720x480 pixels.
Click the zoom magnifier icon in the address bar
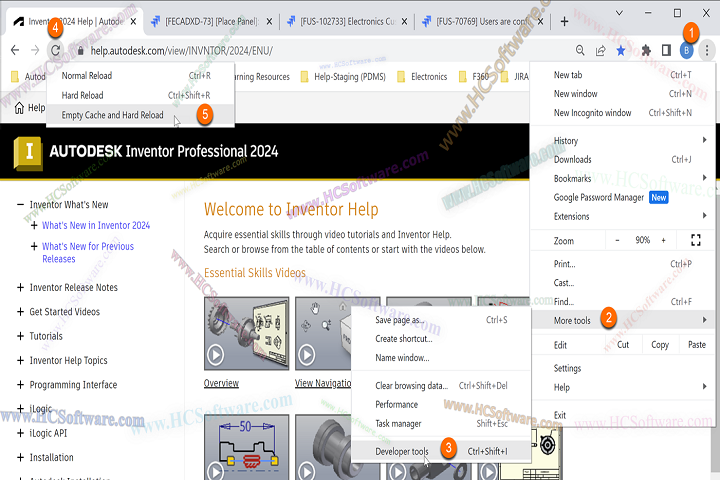click(580, 51)
